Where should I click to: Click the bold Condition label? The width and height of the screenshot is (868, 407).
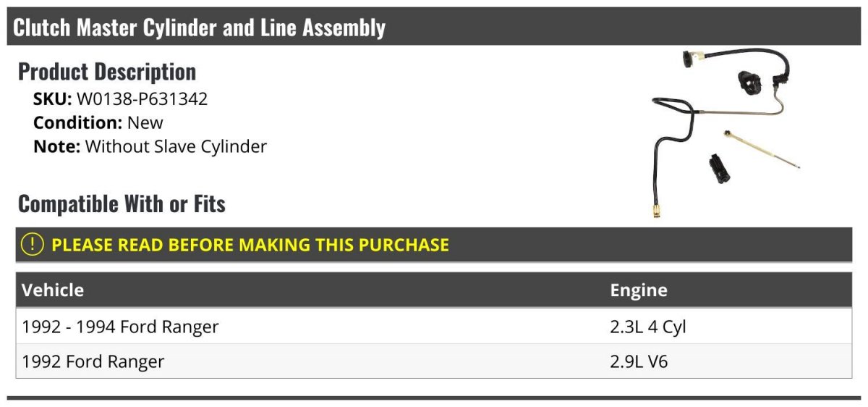(x=77, y=122)
